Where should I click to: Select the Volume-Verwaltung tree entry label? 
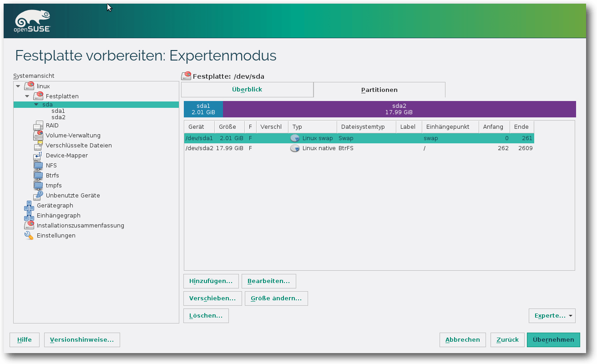73,136
